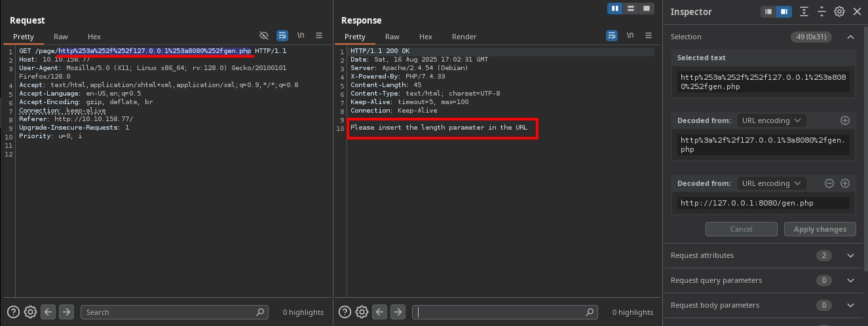Open the Response Render tab
Screen dimensions: 868x326
(x=464, y=37)
